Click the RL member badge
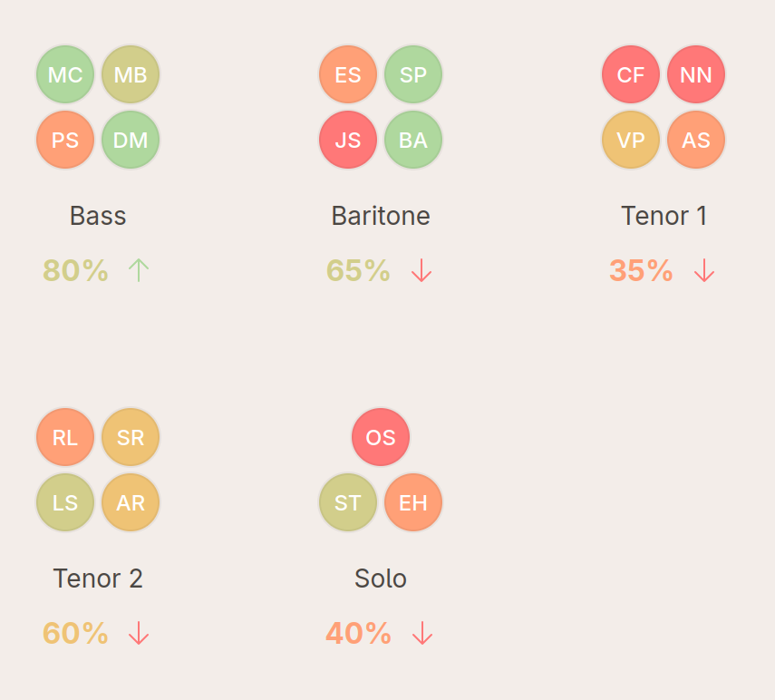This screenshot has width=775, height=700. [65, 437]
